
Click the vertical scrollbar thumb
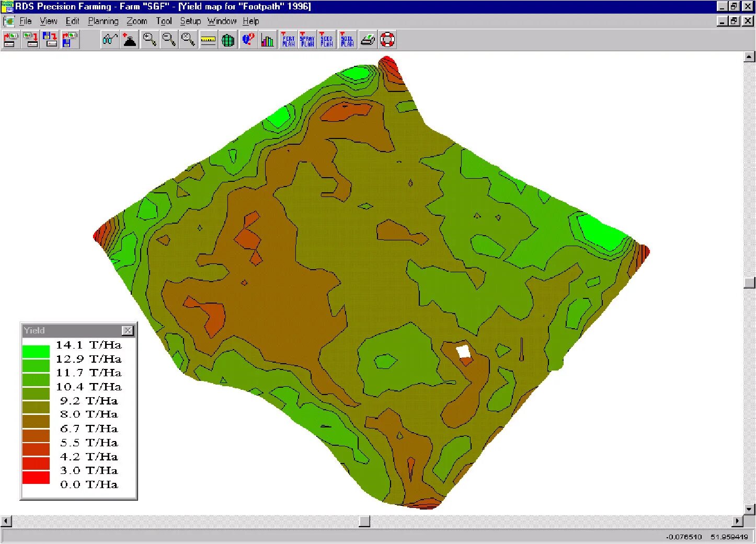(x=749, y=283)
